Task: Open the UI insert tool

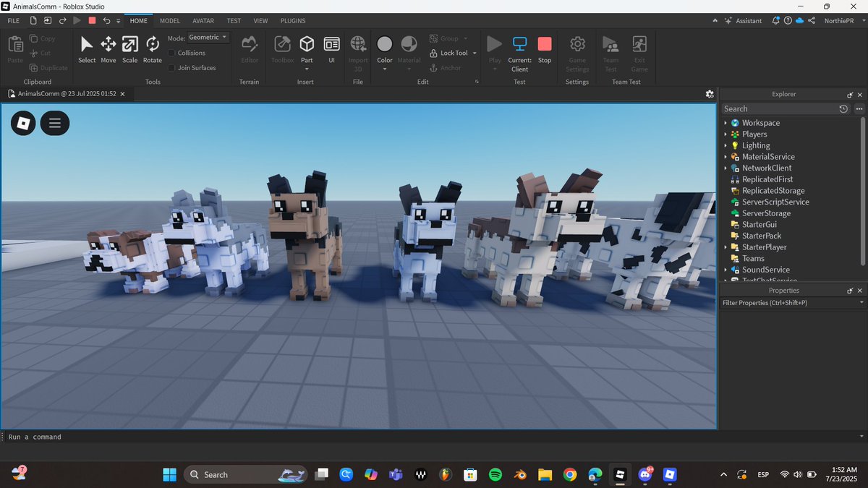Action: coord(331,49)
